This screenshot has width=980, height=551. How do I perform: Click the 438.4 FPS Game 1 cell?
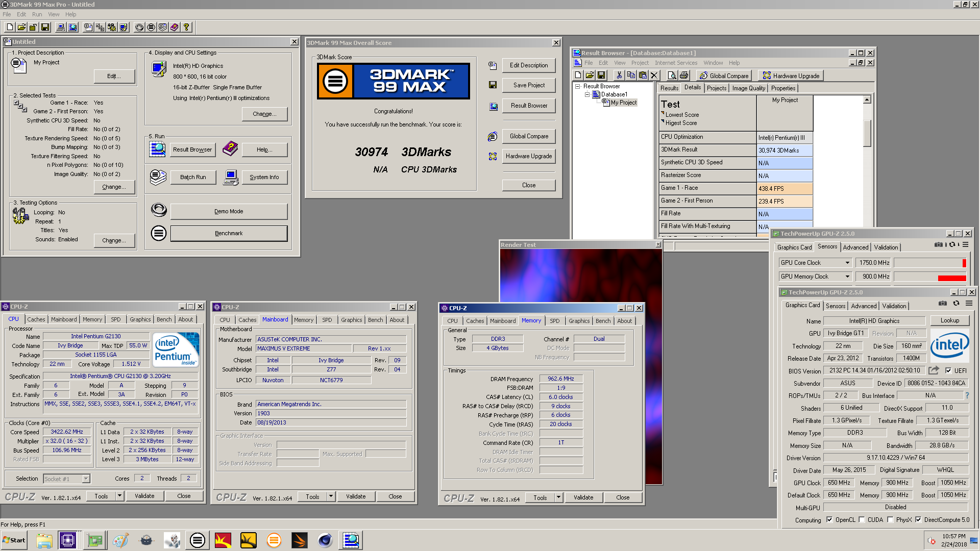pos(784,189)
